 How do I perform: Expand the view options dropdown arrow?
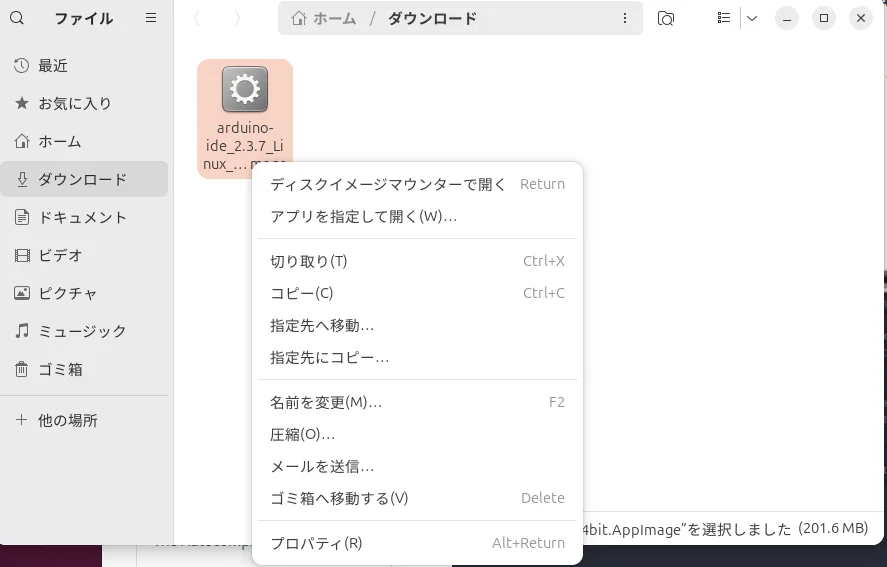click(752, 18)
